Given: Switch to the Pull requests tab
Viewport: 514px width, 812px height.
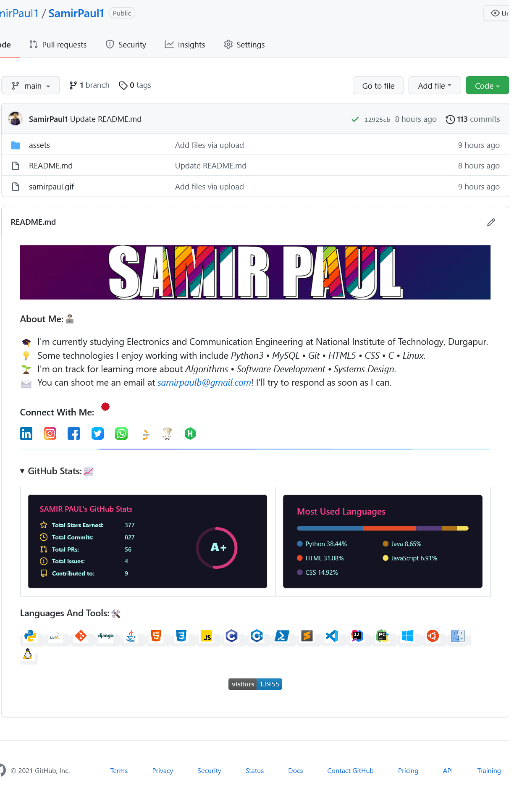Looking at the screenshot, I should (x=58, y=45).
